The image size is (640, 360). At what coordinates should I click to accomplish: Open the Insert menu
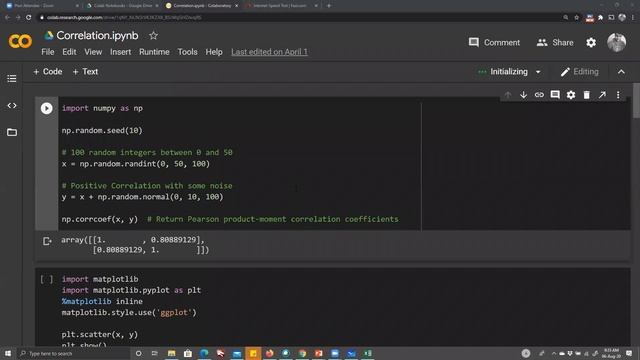(x=120, y=52)
